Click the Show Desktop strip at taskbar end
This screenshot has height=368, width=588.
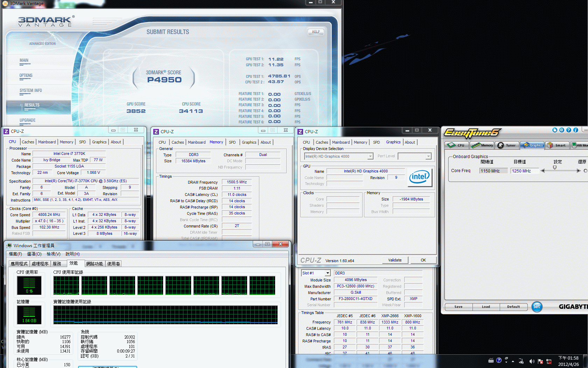coord(586,361)
